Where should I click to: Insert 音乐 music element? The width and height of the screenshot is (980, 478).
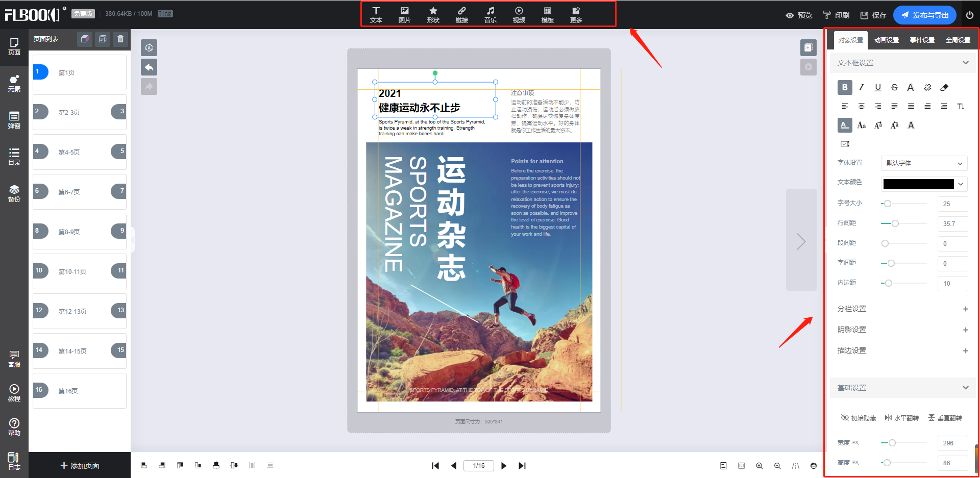(491, 15)
